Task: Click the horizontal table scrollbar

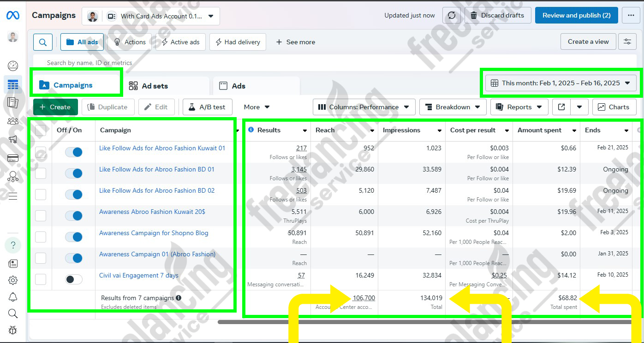Action: pos(424,322)
